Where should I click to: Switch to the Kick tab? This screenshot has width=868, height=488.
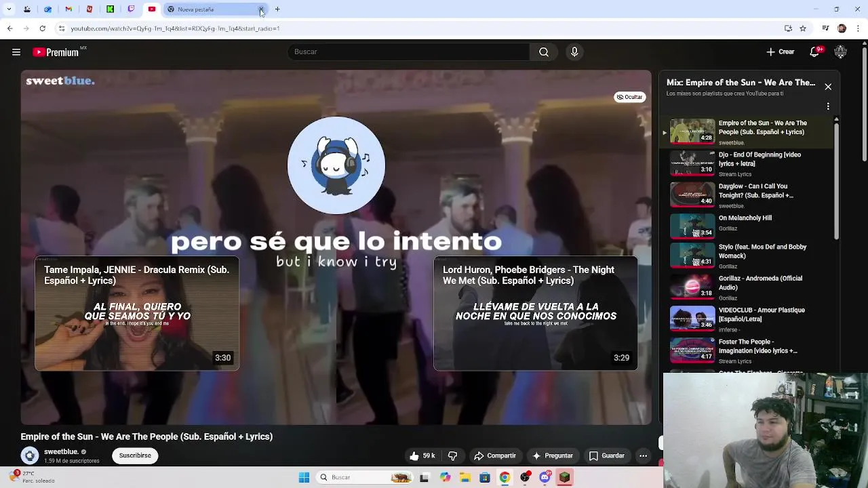110,9
